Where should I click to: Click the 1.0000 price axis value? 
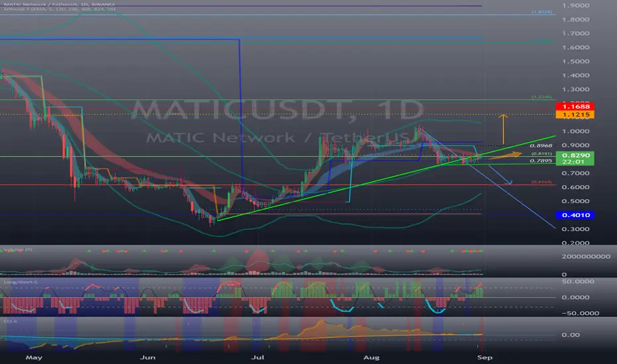click(576, 132)
